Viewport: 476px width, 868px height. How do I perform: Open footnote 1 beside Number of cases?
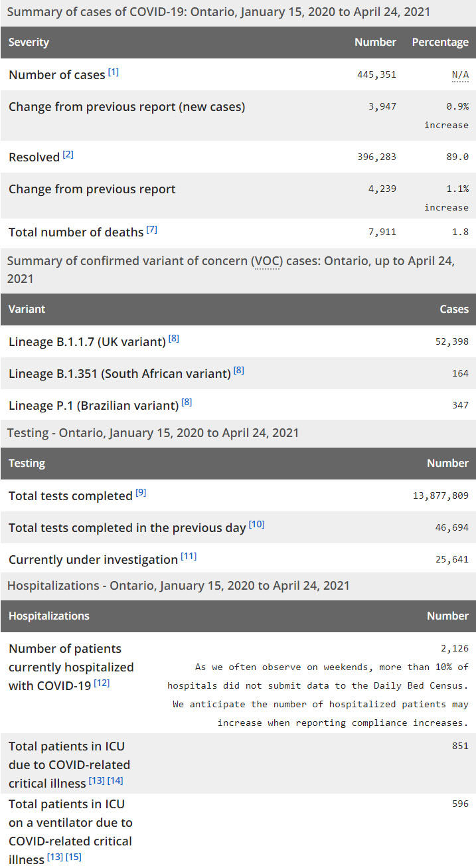(x=114, y=72)
